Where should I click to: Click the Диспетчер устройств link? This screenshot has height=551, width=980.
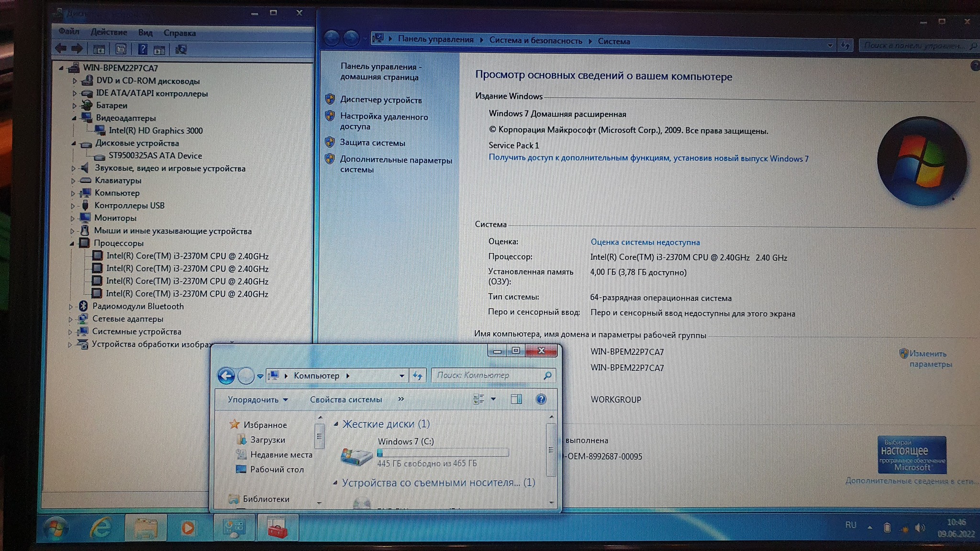381,100
